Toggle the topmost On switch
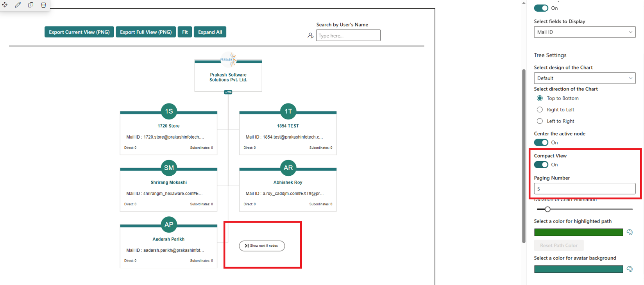Screen dimensions: 644x285 point(541,8)
